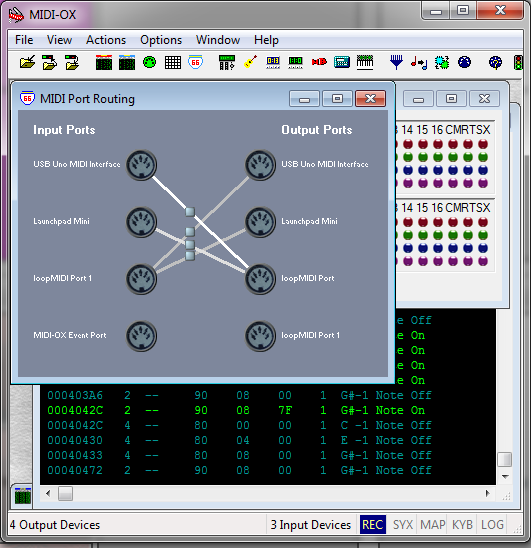Select the loopMIDI Port 1 input connector

coord(141,279)
